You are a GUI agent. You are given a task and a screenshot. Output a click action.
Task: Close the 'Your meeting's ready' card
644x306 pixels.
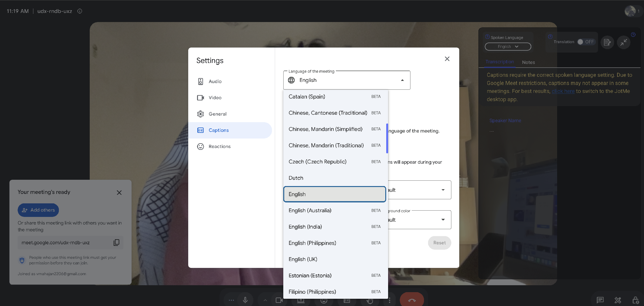pyautogui.click(x=119, y=193)
